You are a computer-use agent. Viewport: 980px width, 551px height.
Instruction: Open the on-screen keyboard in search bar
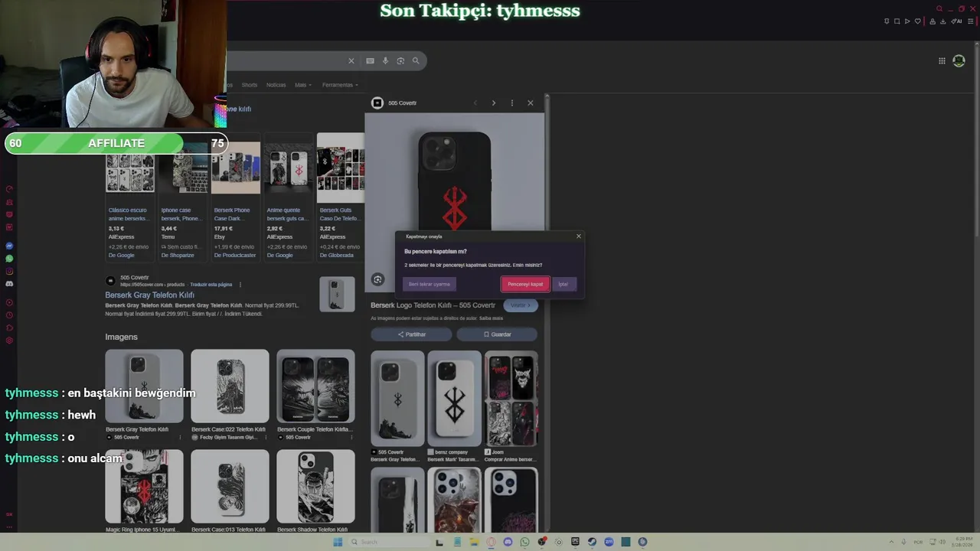pos(370,61)
